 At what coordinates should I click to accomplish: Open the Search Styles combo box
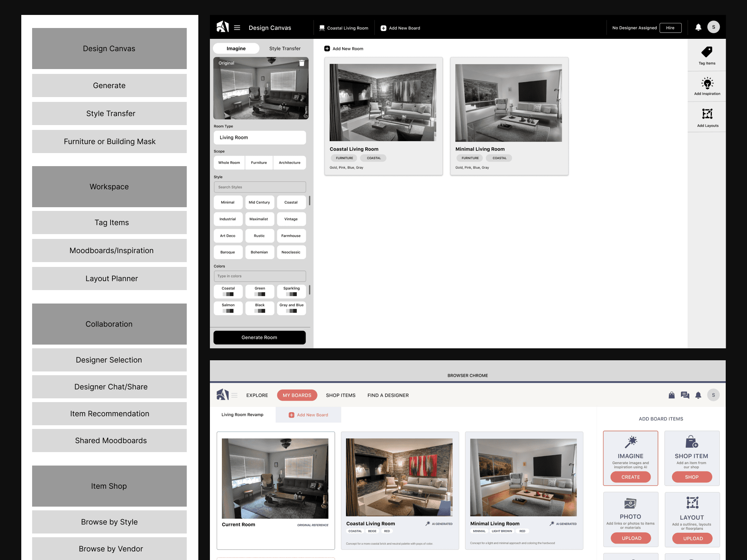260,187
